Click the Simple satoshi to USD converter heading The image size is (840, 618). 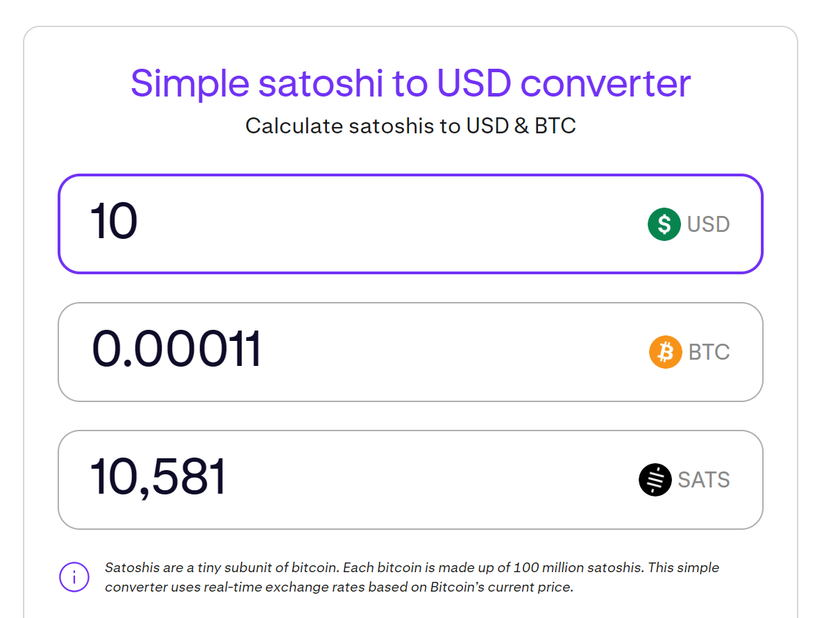click(411, 83)
